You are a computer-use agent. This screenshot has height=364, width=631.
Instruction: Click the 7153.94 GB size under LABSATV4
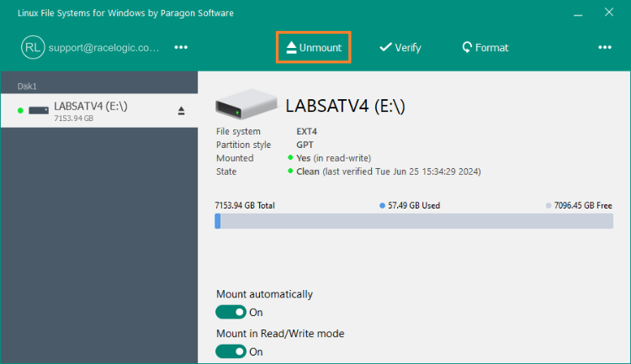click(x=74, y=119)
